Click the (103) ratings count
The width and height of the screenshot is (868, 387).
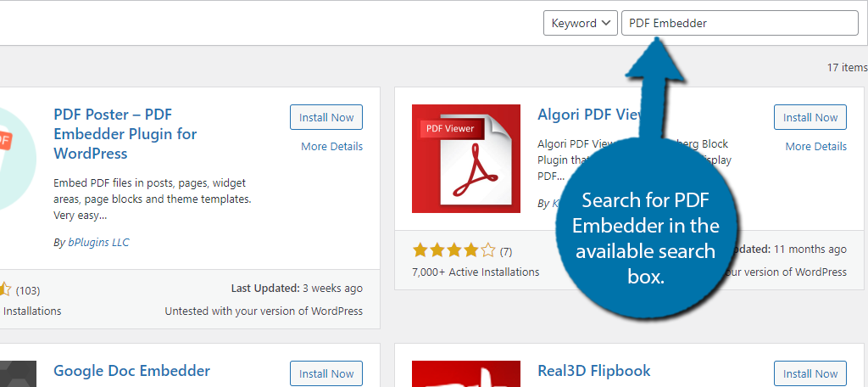(28, 290)
